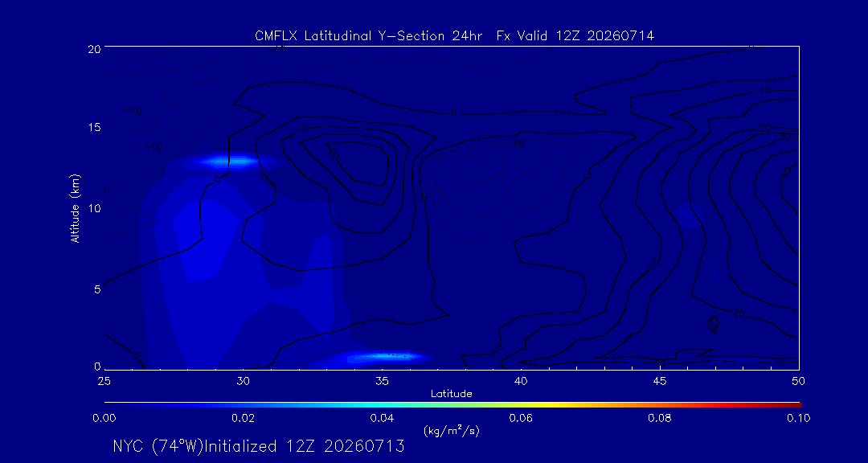Click the colorbar at 0.04 value
This screenshot has height=463, width=868.
click(383, 405)
